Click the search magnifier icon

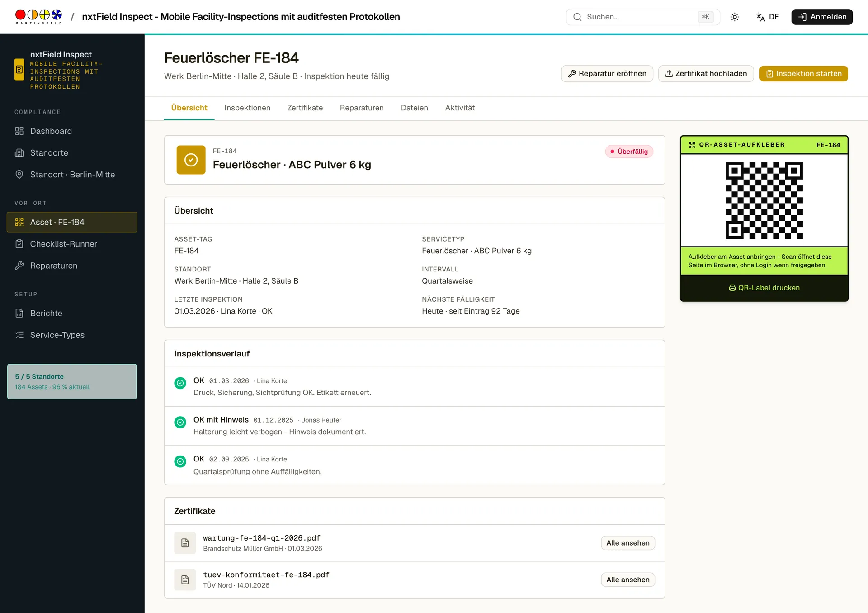coord(577,17)
